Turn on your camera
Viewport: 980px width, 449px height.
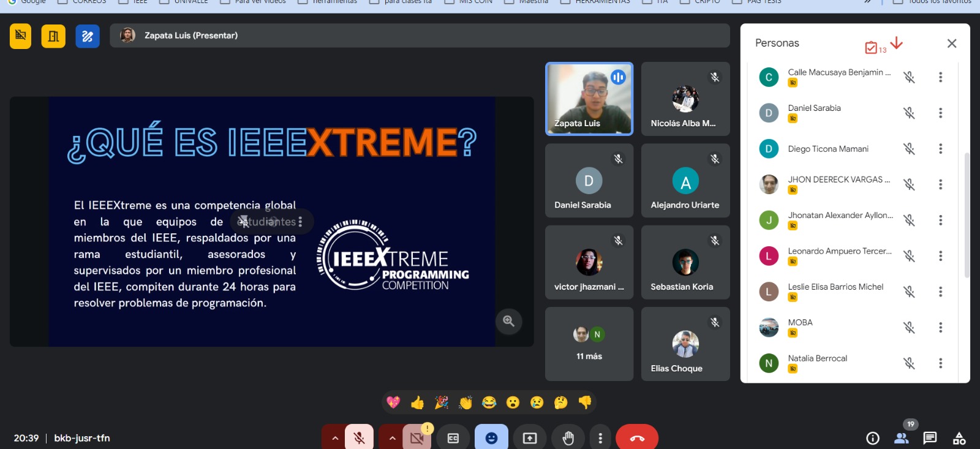click(417, 438)
